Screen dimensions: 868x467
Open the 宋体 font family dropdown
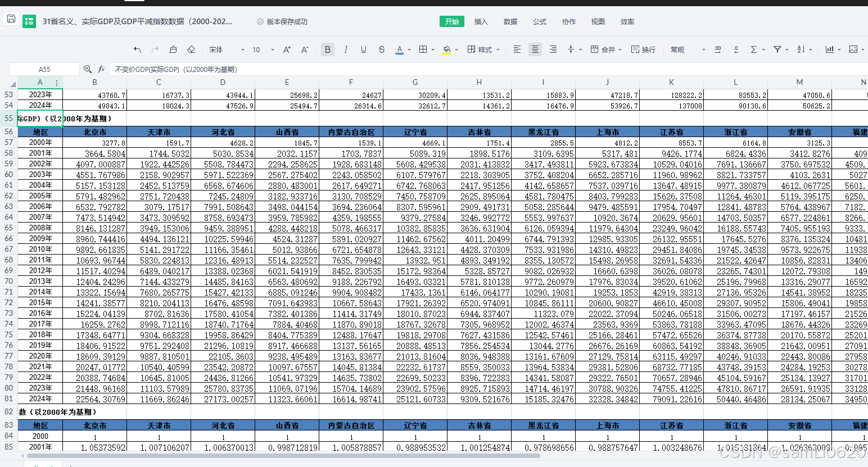tap(227, 49)
